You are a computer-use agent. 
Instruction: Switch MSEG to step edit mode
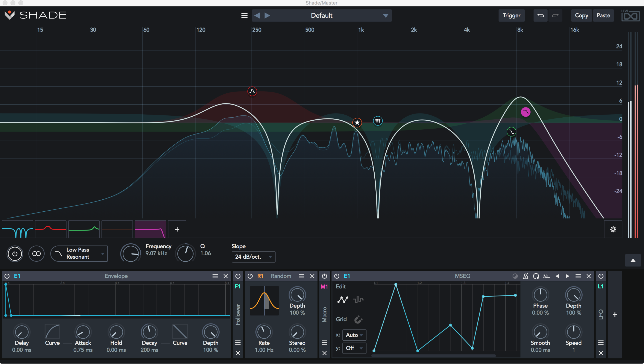coord(359,300)
